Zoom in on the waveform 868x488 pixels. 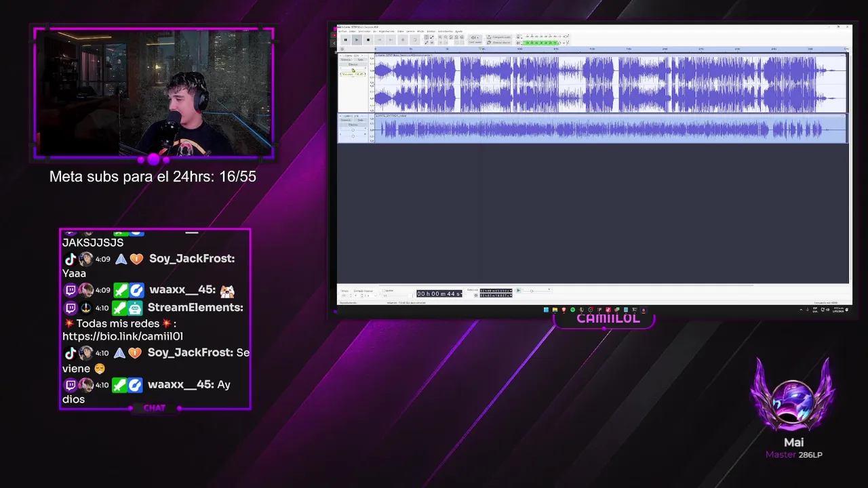[x=440, y=37]
